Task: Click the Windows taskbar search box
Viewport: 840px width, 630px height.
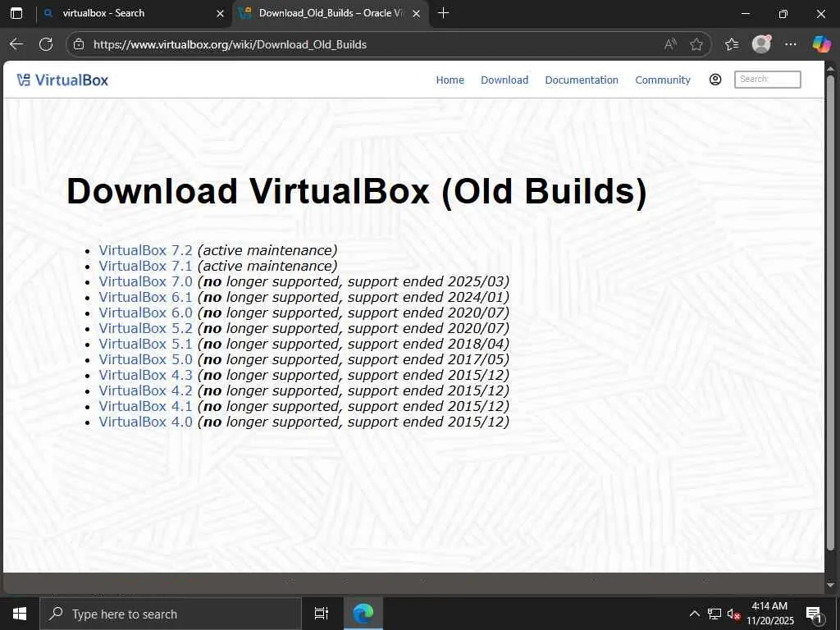Action: point(171,614)
